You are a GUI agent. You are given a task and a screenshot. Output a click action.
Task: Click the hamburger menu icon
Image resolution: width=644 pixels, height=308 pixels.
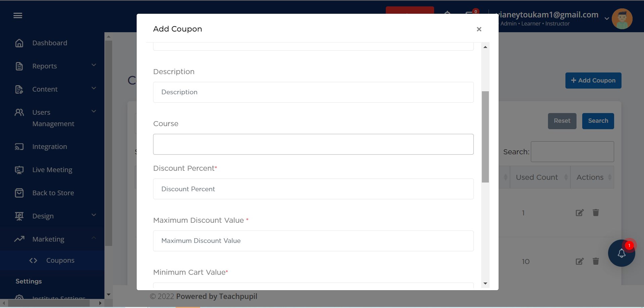pyautogui.click(x=18, y=15)
